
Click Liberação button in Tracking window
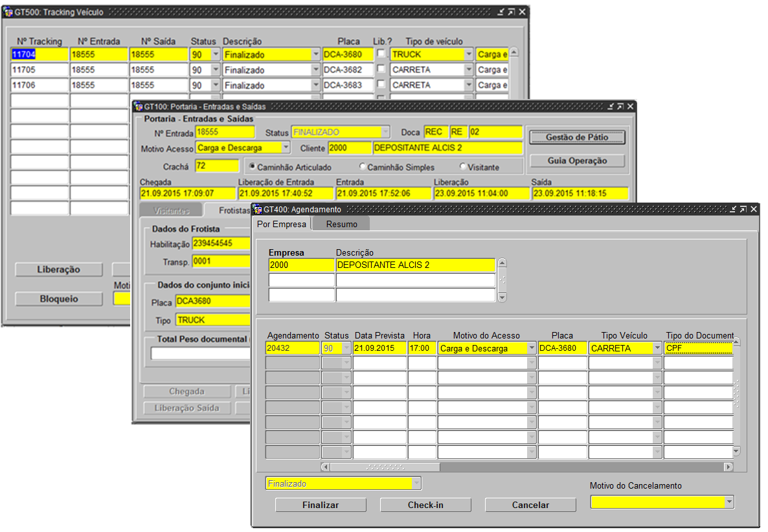tap(59, 270)
